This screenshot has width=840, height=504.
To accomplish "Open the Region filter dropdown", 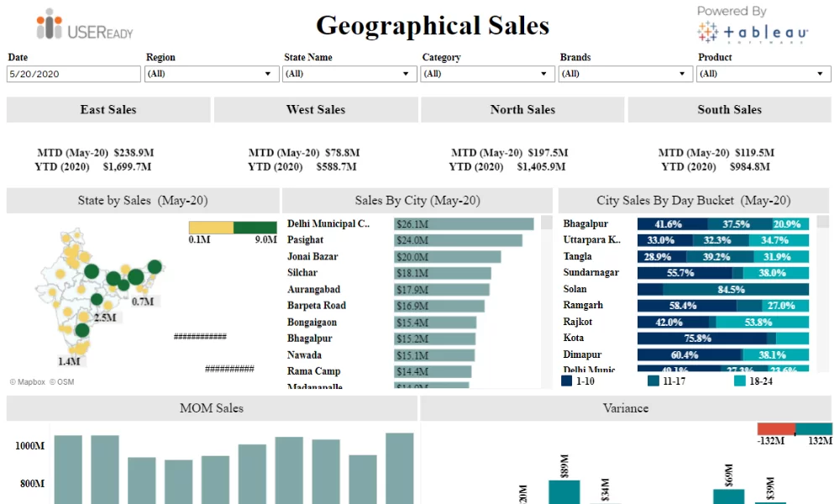I will click(x=212, y=74).
